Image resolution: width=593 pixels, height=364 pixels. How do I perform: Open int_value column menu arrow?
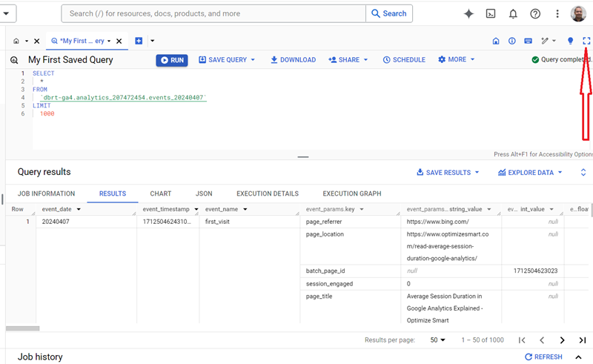[x=551, y=209]
